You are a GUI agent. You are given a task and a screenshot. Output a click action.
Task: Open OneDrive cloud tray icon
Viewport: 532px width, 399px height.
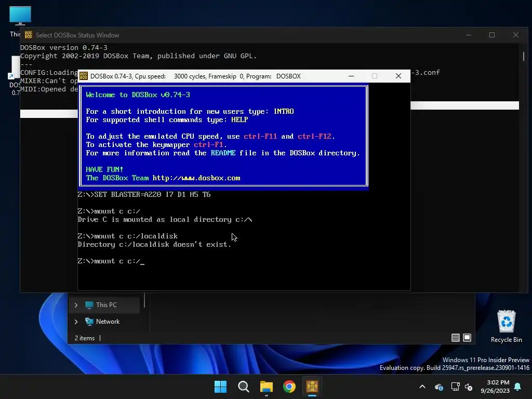point(438,387)
